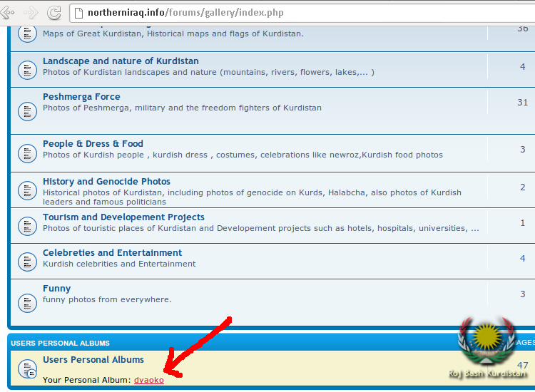Open Landscape and nature of Kurdistan album

pyautogui.click(x=121, y=61)
